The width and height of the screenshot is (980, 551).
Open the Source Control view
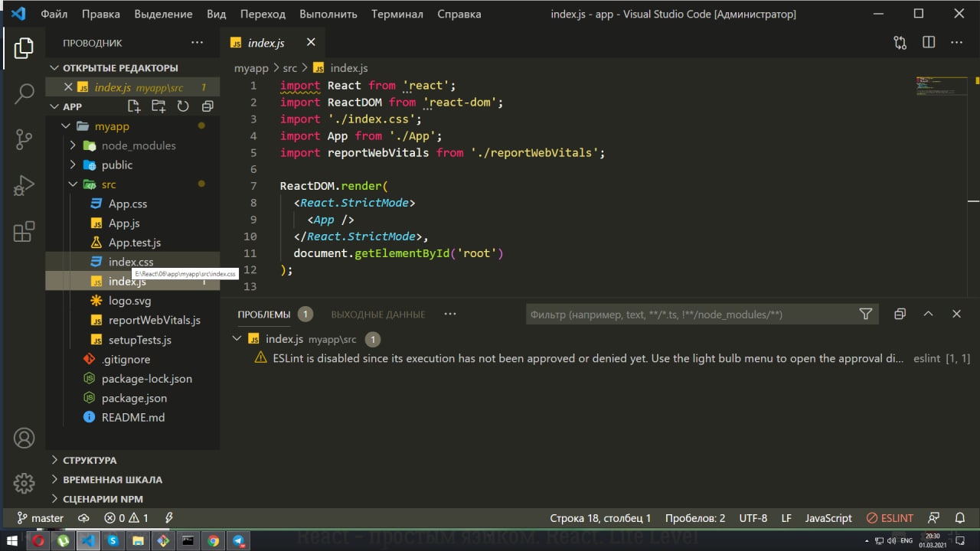[x=24, y=139]
